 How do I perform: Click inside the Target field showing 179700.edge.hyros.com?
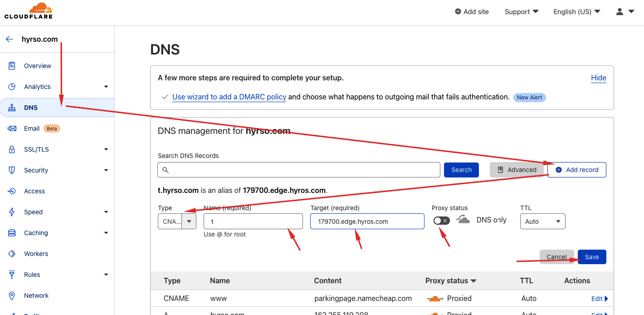[367, 221]
